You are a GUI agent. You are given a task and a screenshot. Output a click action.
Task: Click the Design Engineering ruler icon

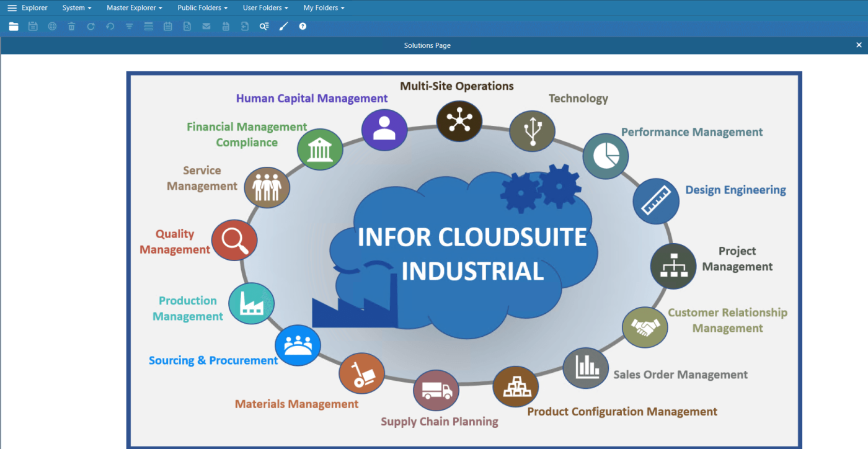(656, 202)
